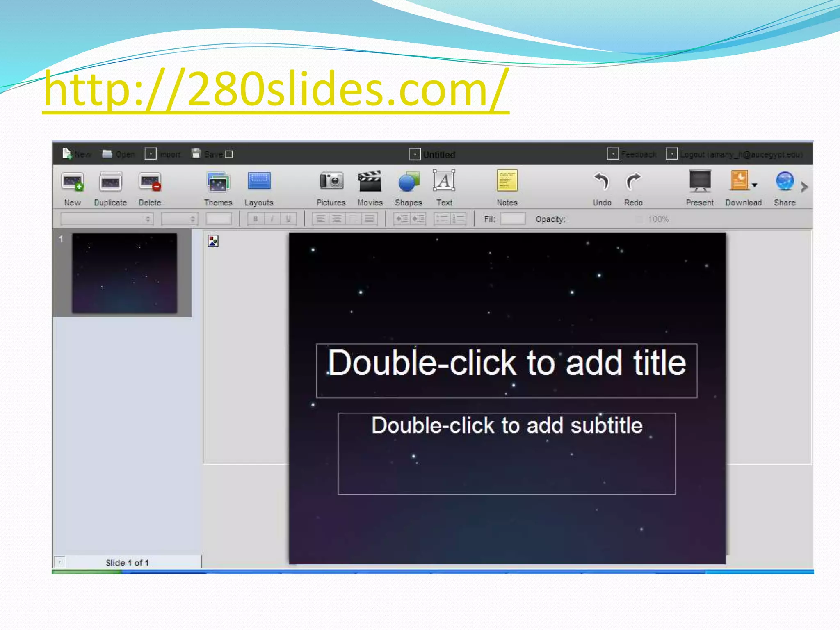Click Import in the top menu bar
This screenshot has height=630, width=840.
[x=163, y=154]
